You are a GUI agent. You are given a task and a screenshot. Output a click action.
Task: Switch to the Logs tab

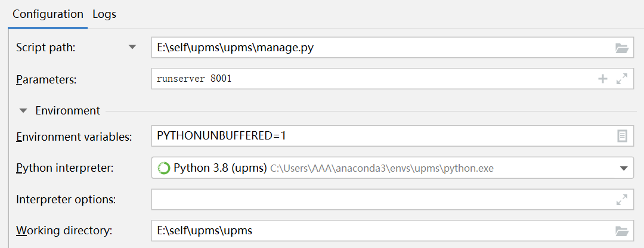pyautogui.click(x=104, y=14)
